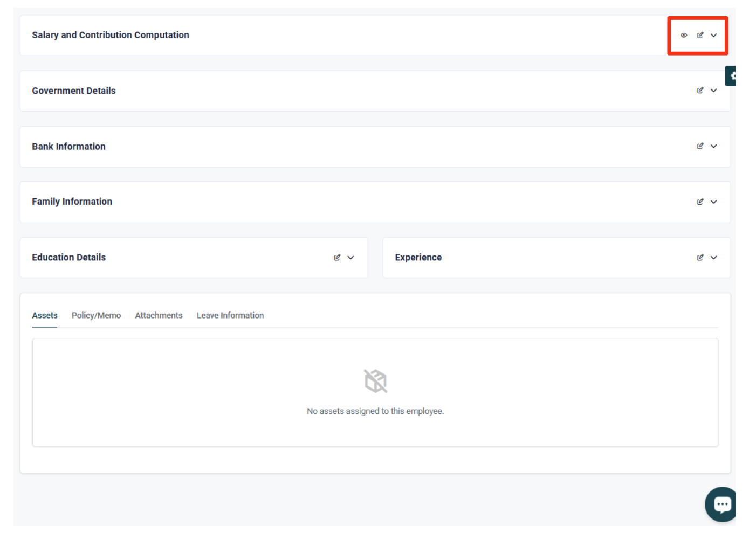
Task: Edit Salary and Contribution Computation section
Action: (700, 36)
